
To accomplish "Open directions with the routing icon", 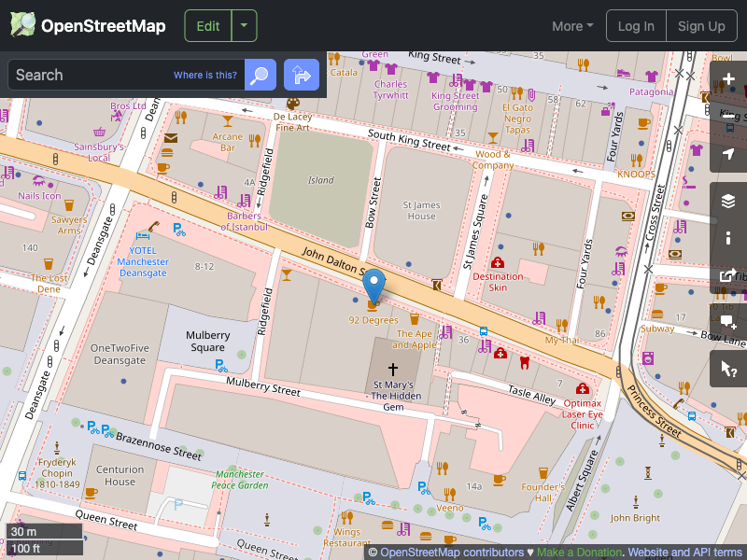I will tap(301, 75).
